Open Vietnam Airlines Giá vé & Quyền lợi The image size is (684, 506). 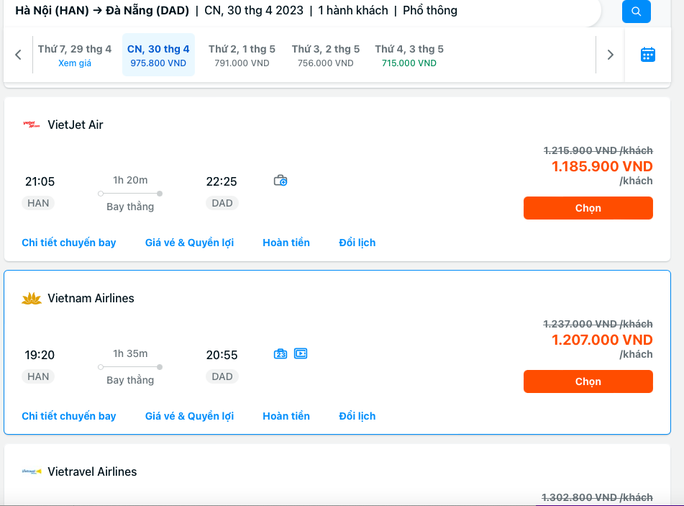(189, 416)
